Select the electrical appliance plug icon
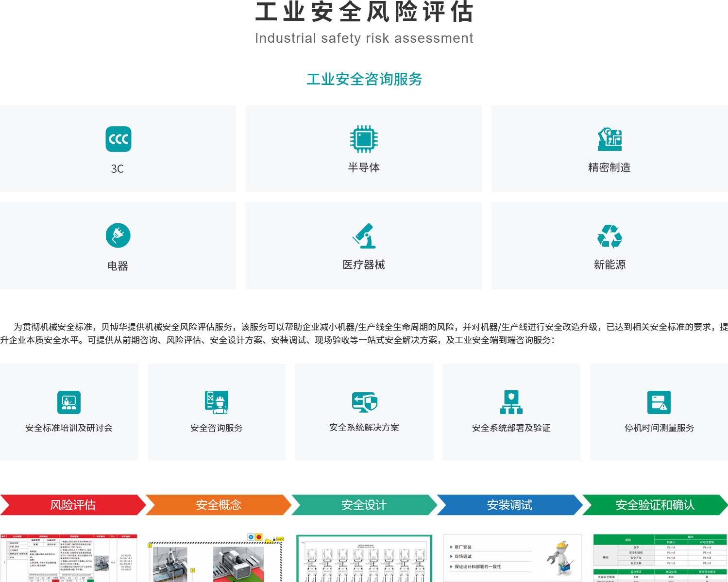The width and height of the screenshot is (728, 582). point(118,235)
